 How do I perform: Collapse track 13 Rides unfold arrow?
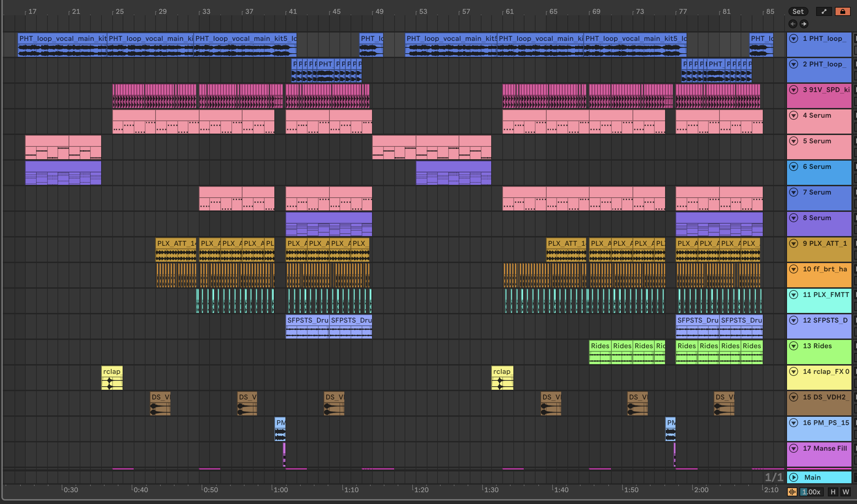(x=794, y=346)
